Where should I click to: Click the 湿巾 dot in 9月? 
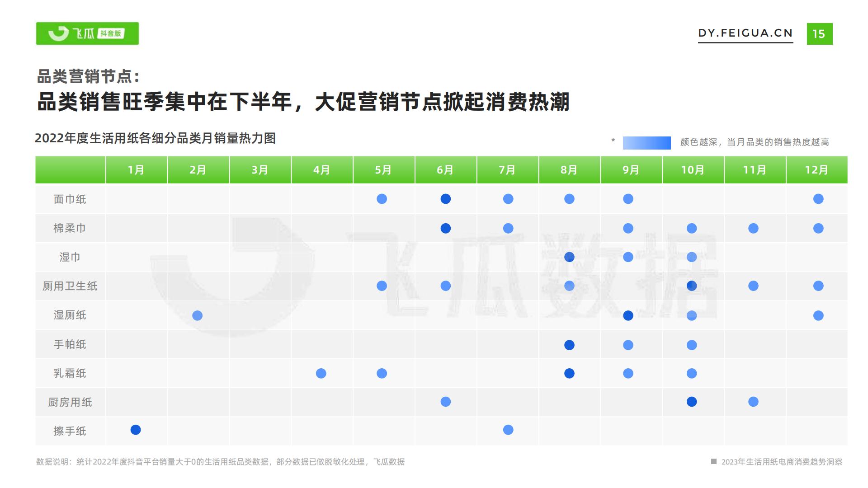(628, 257)
